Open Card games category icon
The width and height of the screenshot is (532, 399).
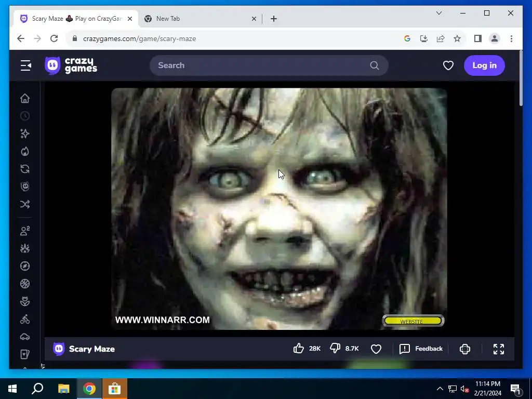pos(25,354)
